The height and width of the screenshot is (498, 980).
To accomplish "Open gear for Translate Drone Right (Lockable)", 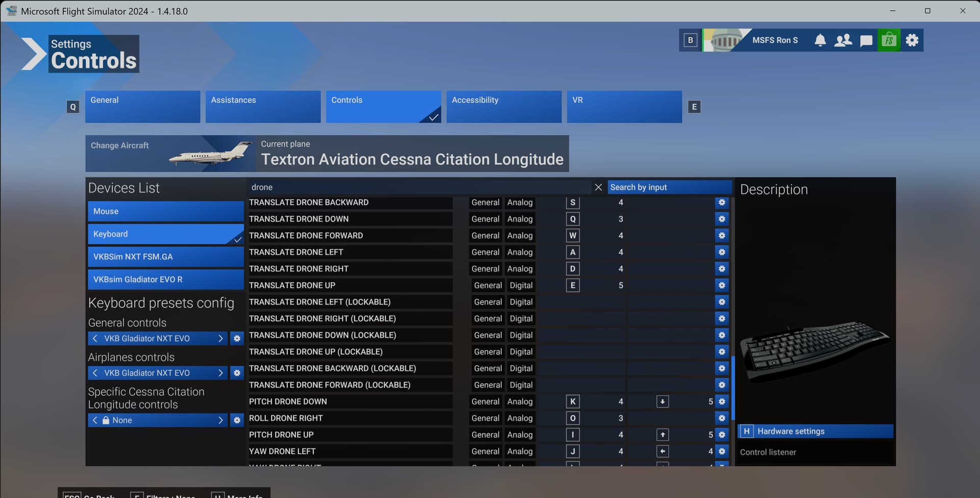I will [722, 319].
